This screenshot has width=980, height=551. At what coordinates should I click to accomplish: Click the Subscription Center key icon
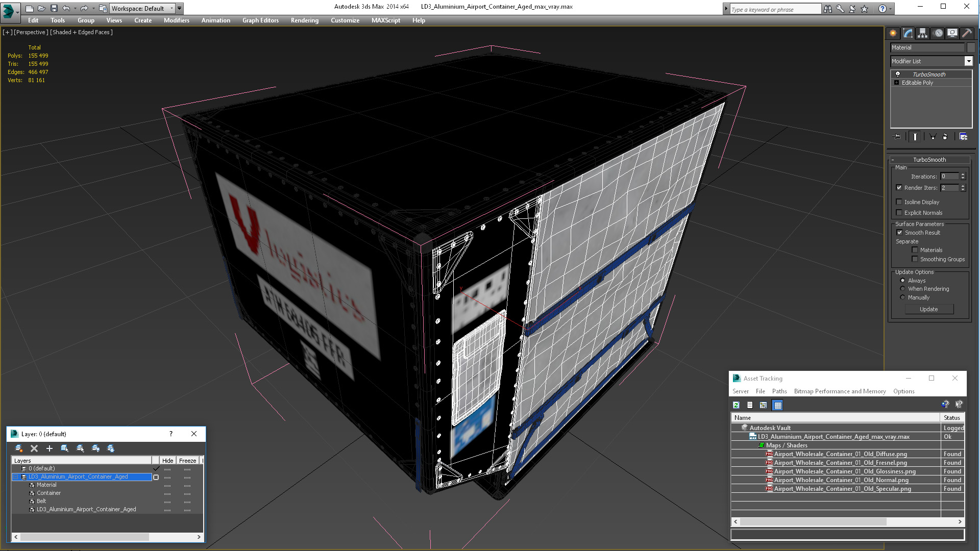tap(840, 9)
